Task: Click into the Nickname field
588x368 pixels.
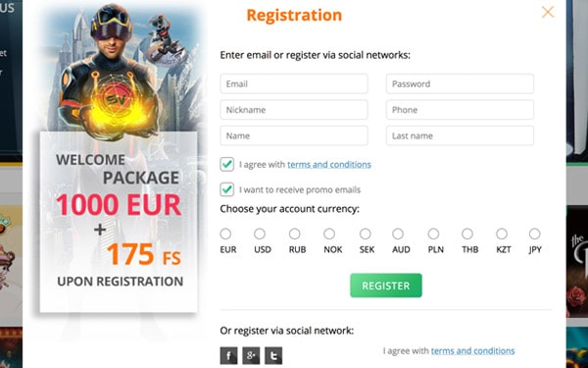Action: tap(294, 110)
